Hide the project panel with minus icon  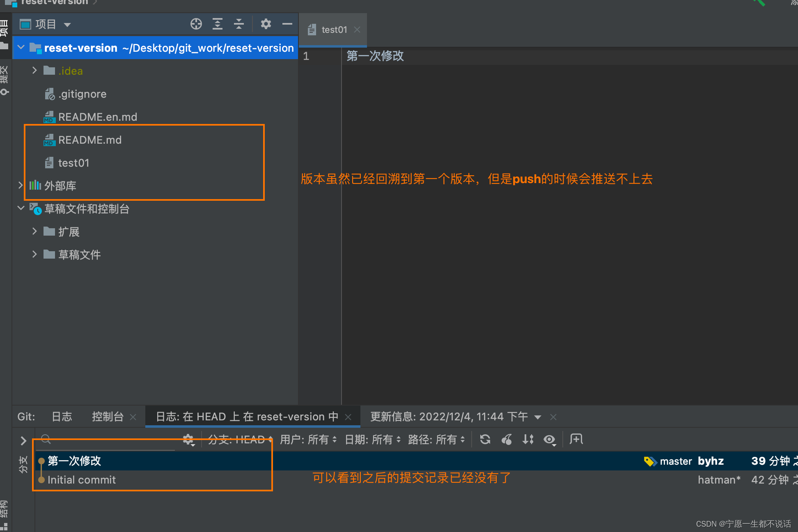pyautogui.click(x=287, y=24)
